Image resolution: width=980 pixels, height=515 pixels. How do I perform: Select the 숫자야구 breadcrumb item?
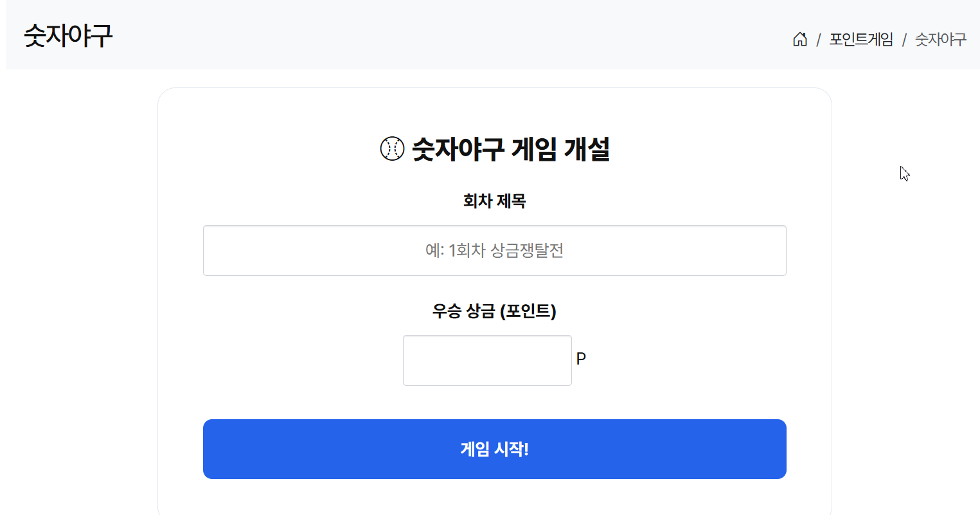coord(940,39)
